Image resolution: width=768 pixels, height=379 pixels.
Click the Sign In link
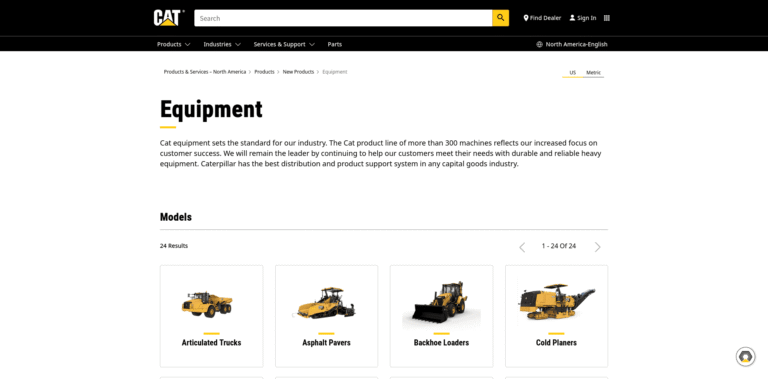(583, 18)
